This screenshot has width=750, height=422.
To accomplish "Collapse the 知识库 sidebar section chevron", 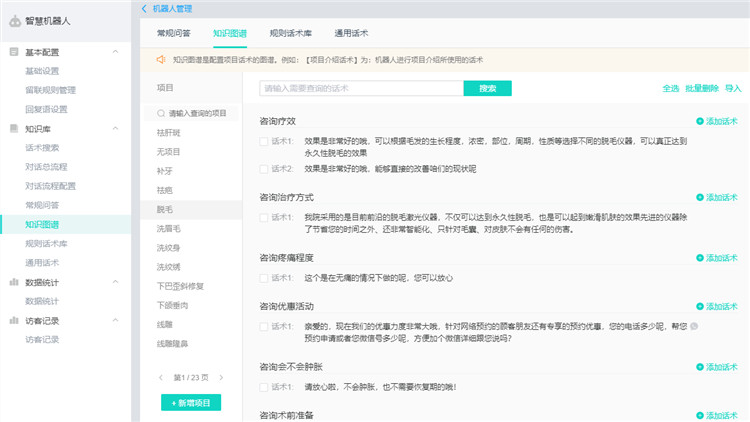I will tap(115, 128).
